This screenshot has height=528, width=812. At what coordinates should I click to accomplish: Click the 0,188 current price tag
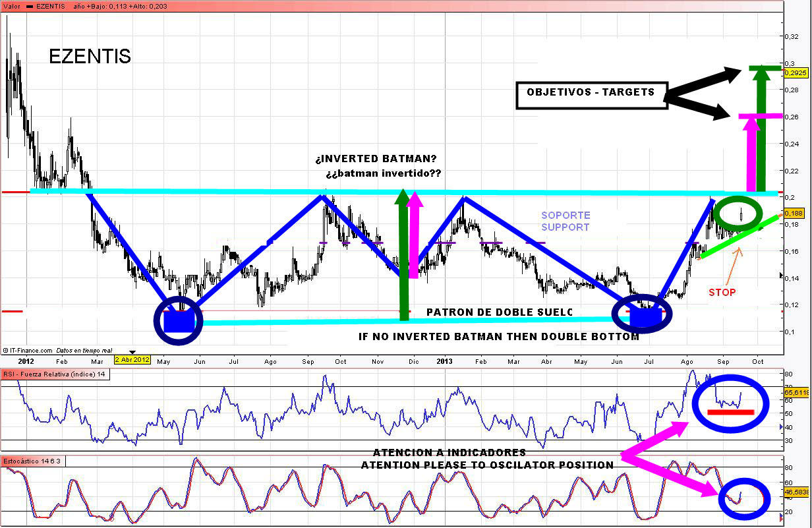[794, 213]
